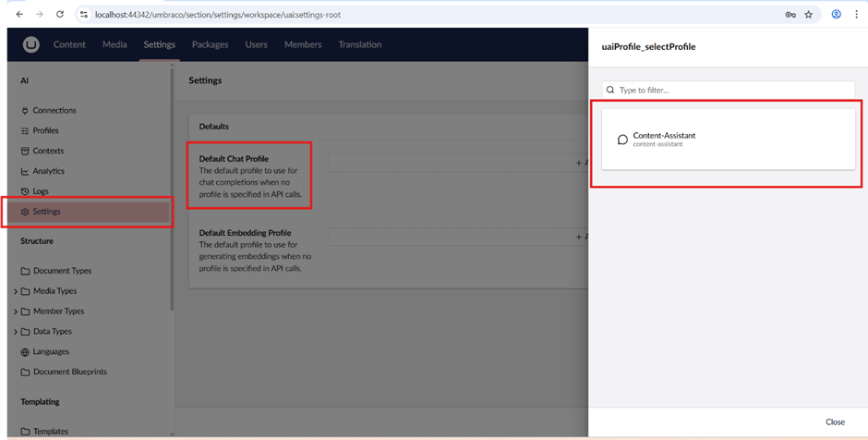The height and width of the screenshot is (440, 868).
Task: Click the Default Chat Profile label
Action: pos(234,158)
